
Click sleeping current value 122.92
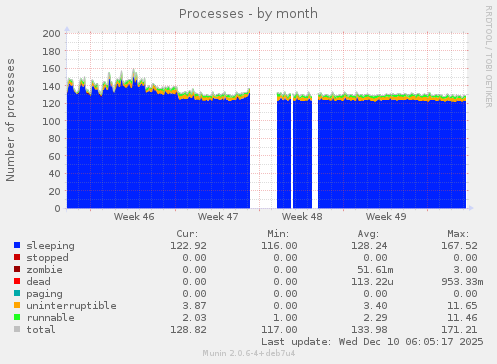[x=188, y=246]
